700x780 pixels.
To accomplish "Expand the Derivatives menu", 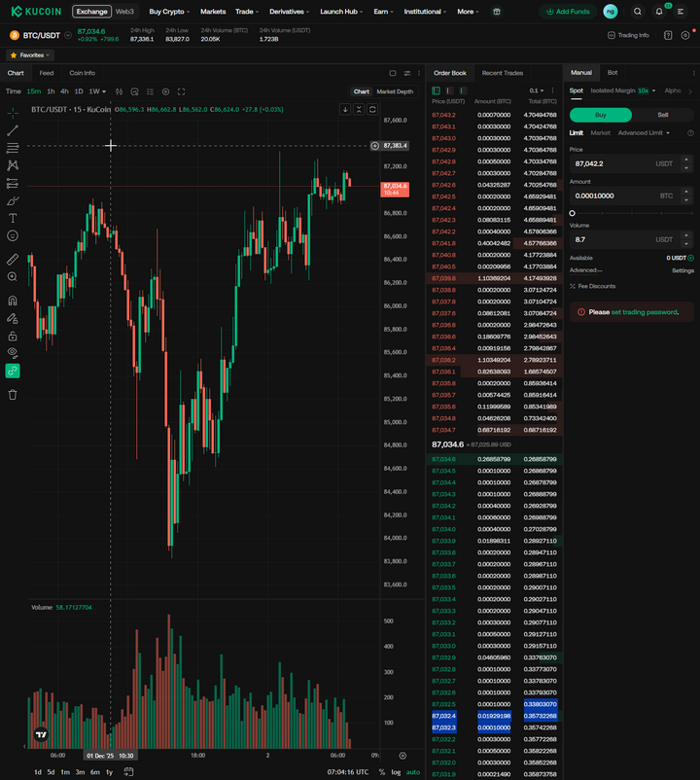I will (x=289, y=12).
